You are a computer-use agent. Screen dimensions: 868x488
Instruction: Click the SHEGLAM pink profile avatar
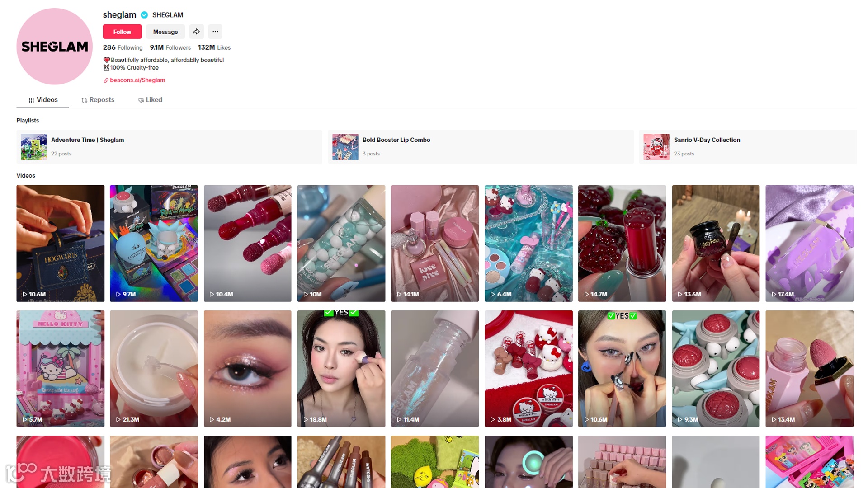point(55,46)
